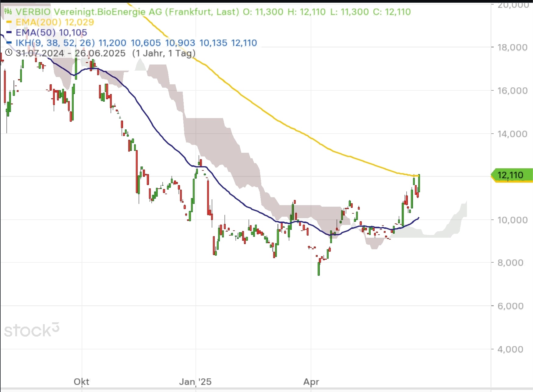This screenshot has width=533, height=392.
Task: Click the IKH value 10,903
Action: [180, 43]
